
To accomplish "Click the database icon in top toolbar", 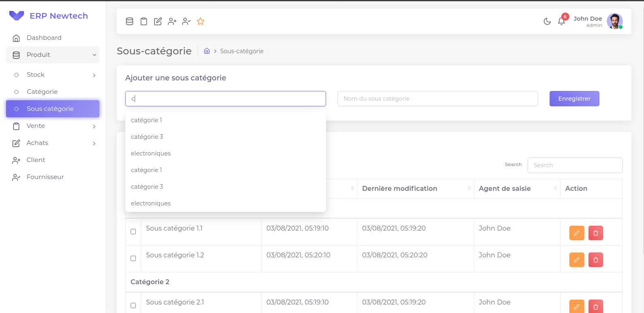I will [x=129, y=22].
